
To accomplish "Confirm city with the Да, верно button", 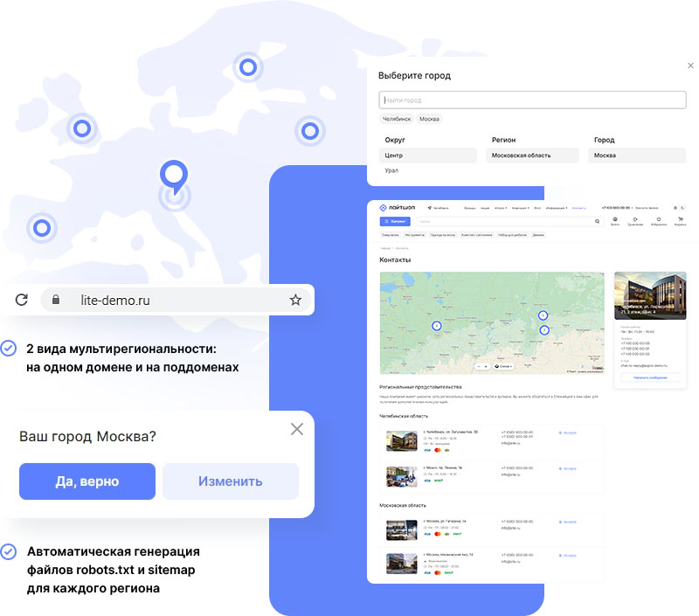I will 87,481.
